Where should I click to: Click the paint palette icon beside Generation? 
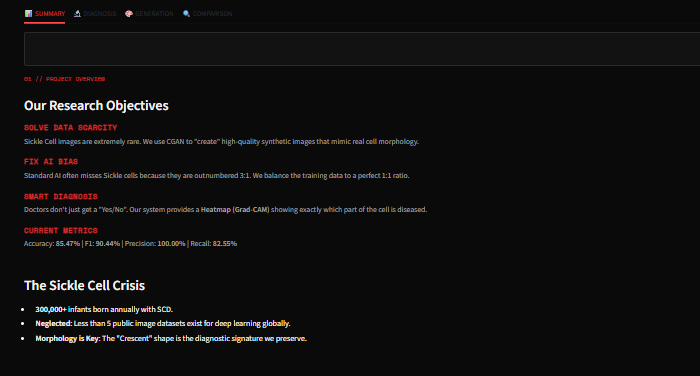129,13
